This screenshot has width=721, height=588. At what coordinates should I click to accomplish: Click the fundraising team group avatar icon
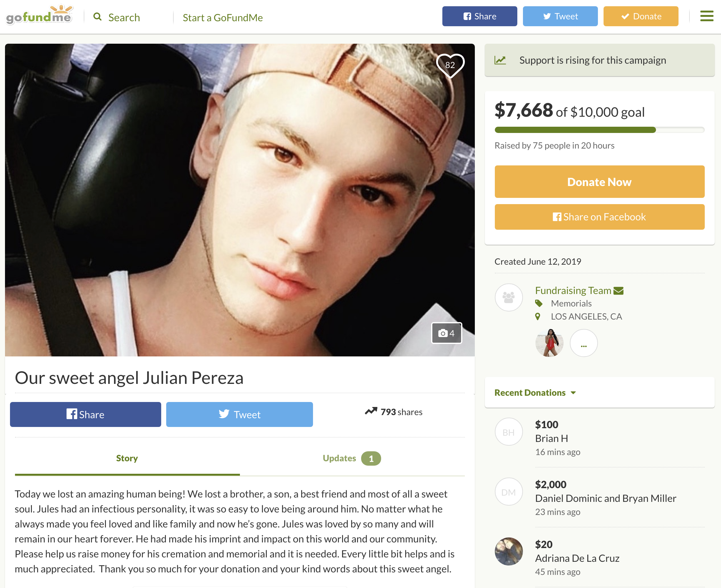click(x=509, y=297)
